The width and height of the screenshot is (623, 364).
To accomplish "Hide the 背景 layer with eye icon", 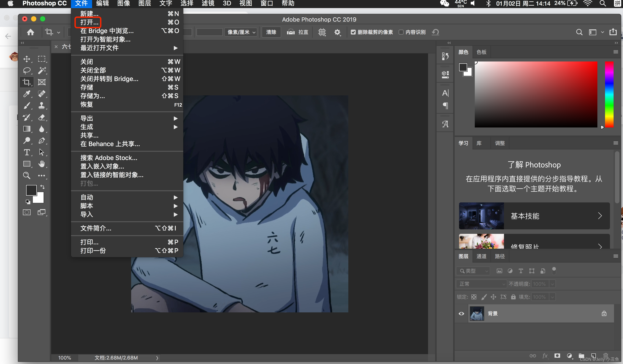I will 461,314.
